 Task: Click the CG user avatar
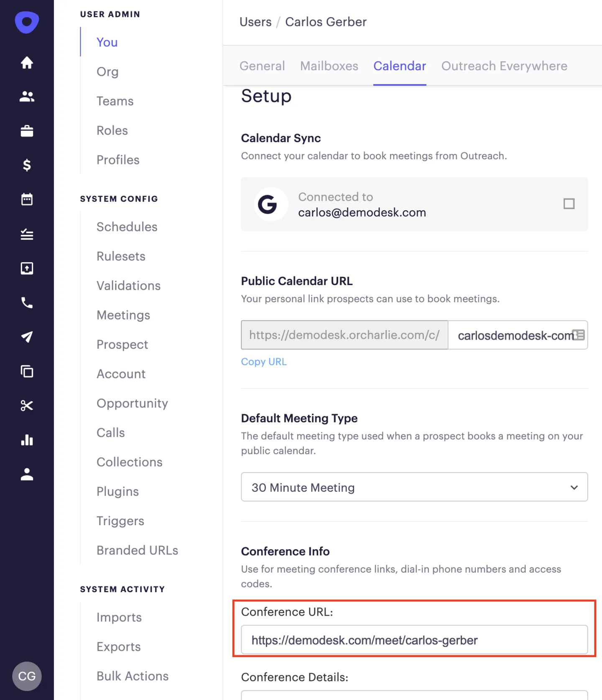(27, 676)
